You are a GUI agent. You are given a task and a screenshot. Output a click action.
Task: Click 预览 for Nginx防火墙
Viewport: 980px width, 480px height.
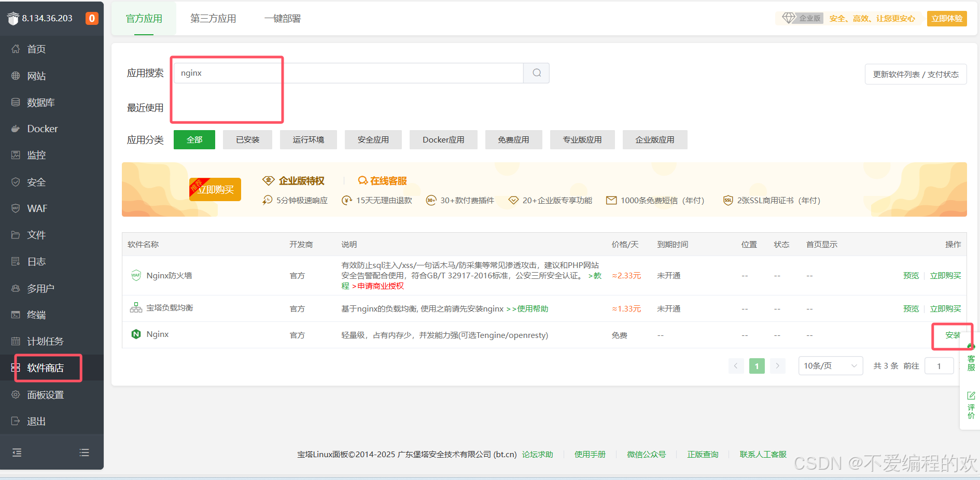[x=911, y=276]
